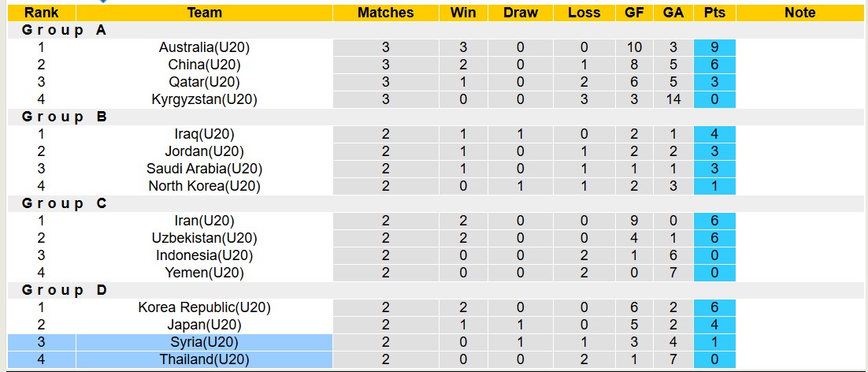
Task: Open the Australia(U20) team link
Action: [x=205, y=47]
